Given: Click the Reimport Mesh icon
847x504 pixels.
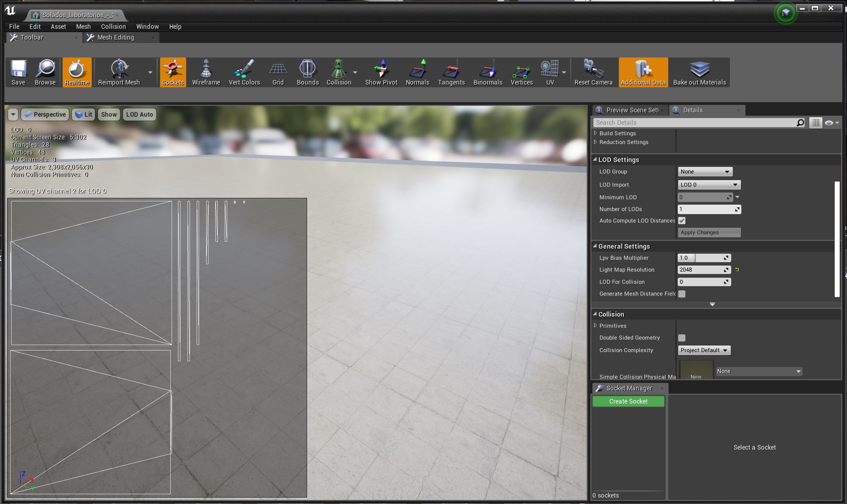Looking at the screenshot, I should click(x=119, y=72).
